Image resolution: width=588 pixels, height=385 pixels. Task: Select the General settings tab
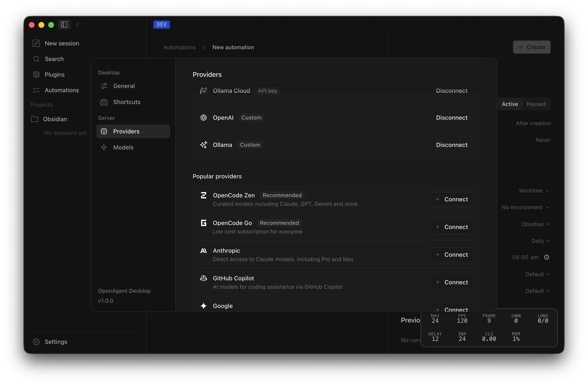point(133,86)
